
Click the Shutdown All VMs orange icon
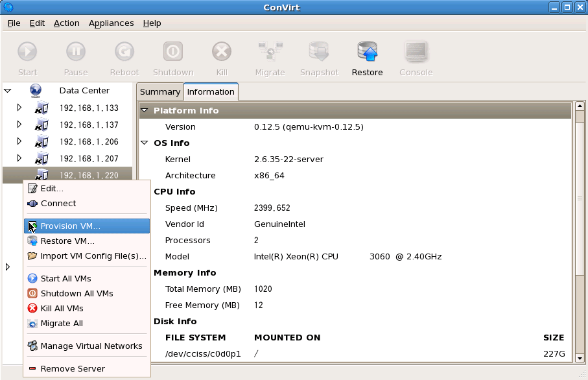[x=32, y=293]
